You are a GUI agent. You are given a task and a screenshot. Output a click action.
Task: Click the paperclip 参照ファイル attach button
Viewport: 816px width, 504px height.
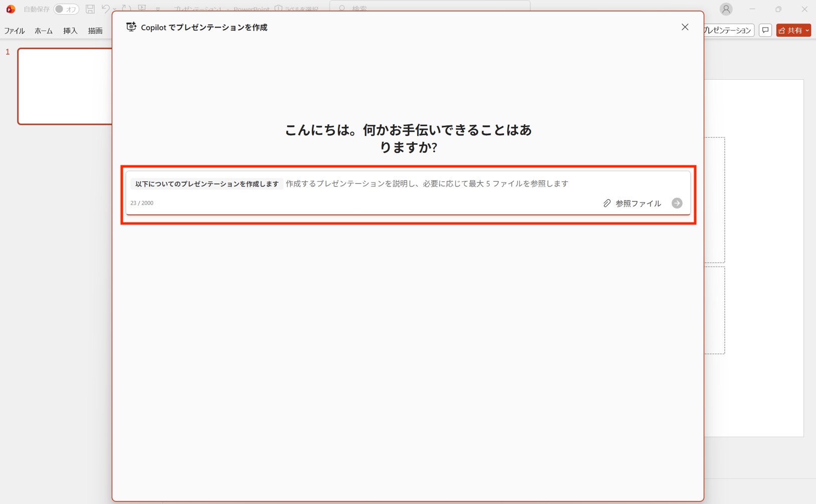coord(632,203)
